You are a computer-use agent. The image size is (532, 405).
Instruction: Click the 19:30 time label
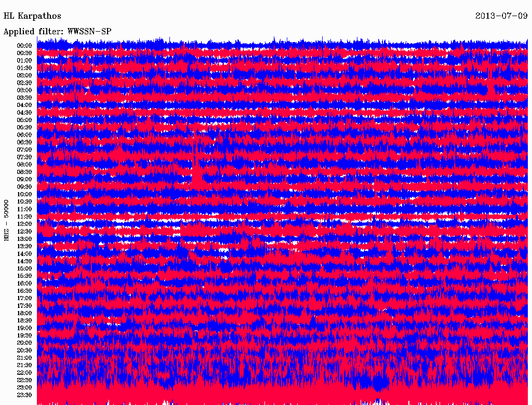[x=24, y=336]
